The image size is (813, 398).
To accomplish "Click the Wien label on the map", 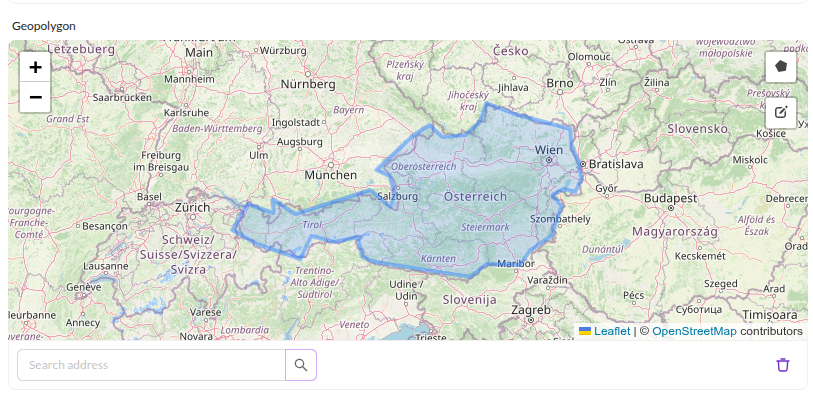I will [x=549, y=150].
